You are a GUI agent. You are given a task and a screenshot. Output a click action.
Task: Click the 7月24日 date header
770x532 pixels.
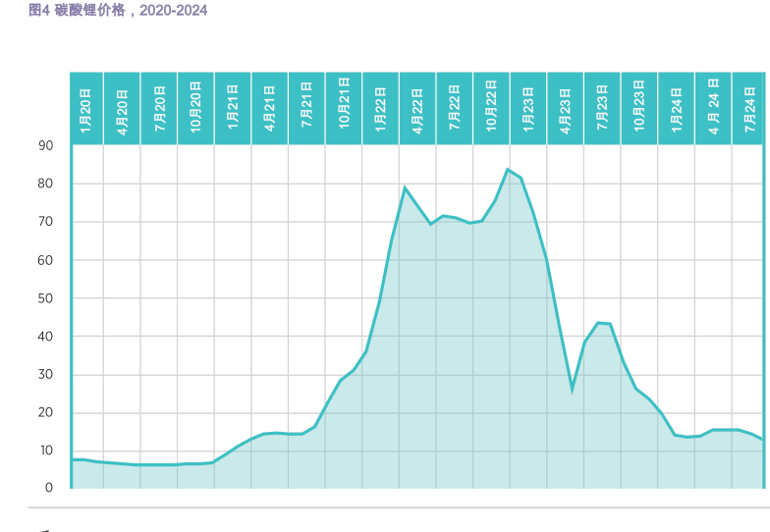tap(749, 108)
